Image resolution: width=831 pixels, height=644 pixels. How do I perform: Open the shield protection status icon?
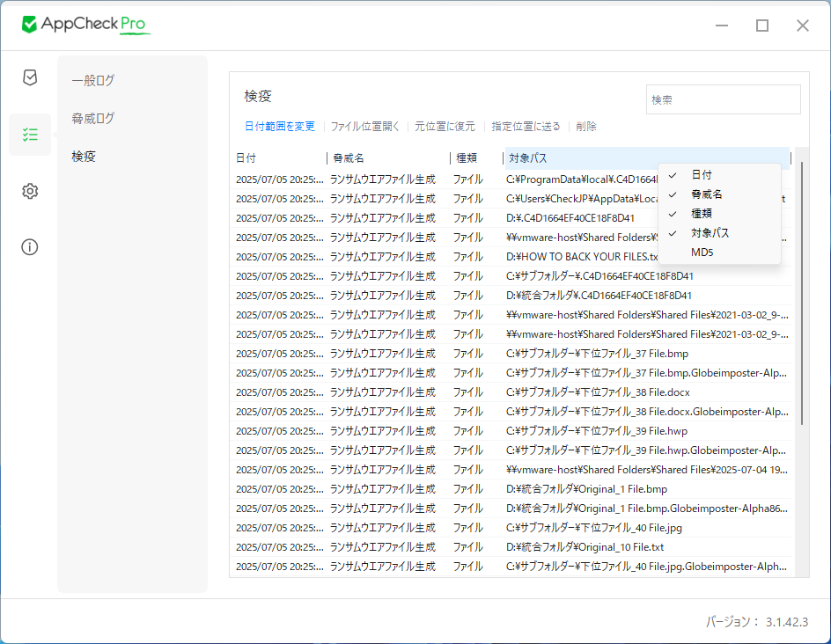30,77
